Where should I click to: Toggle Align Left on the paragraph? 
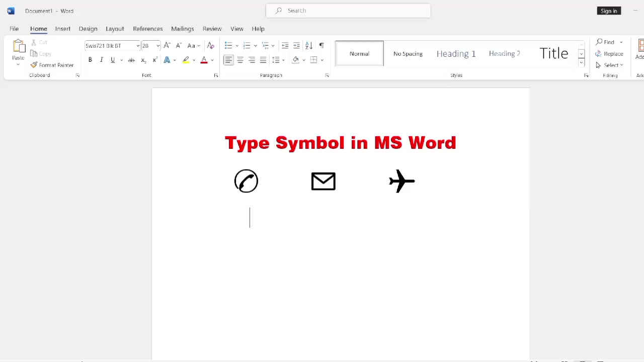228,60
